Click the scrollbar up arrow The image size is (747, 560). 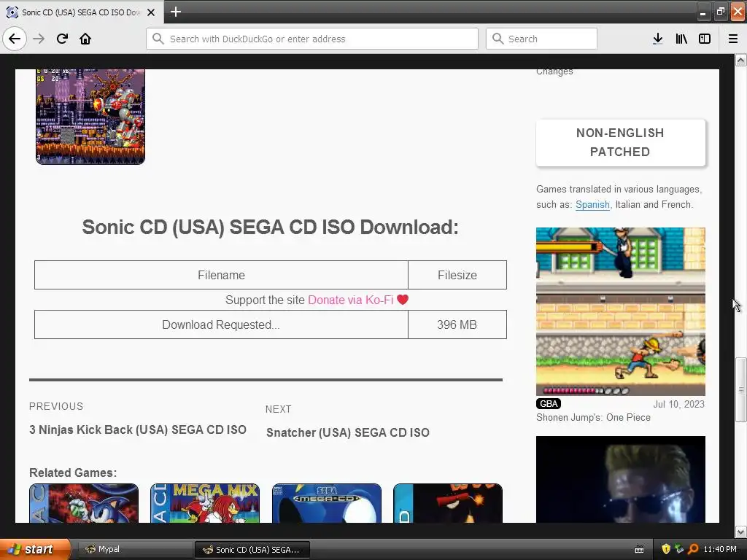(740, 60)
